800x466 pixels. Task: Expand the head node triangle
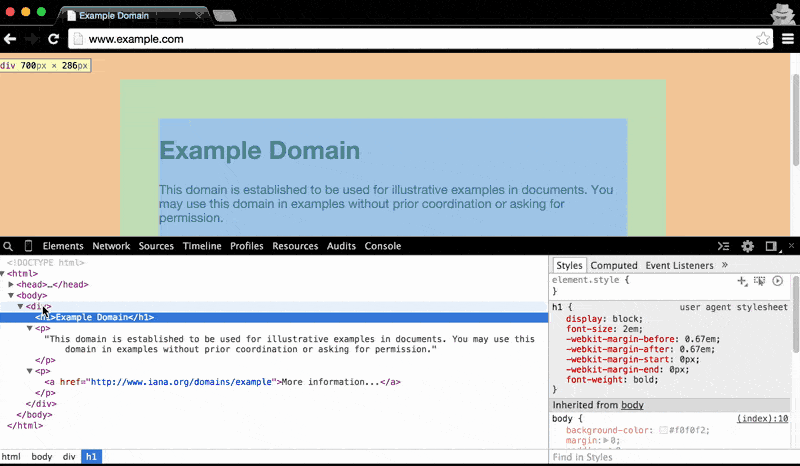[11, 284]
